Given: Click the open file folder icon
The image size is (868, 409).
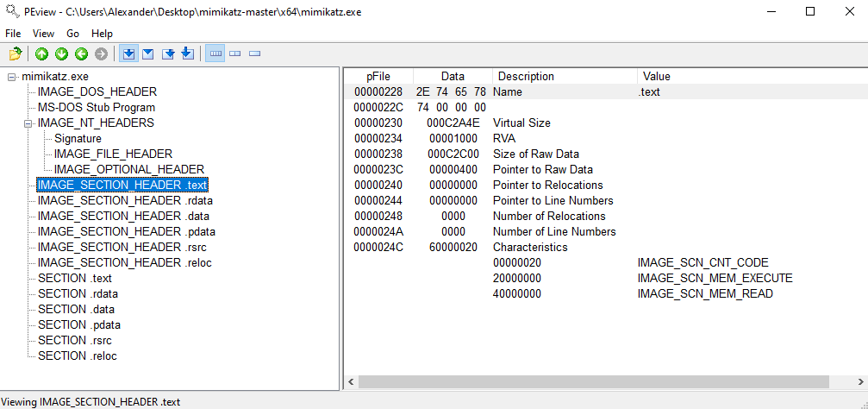Looking at the screenshot, I should pyautogui.click(x=16, y=53).
